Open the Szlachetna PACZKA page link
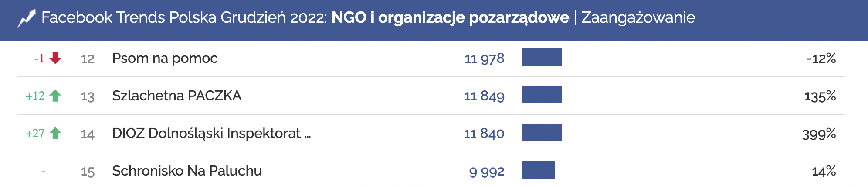This screenshot has height=186, width=868. click(176, 96)
